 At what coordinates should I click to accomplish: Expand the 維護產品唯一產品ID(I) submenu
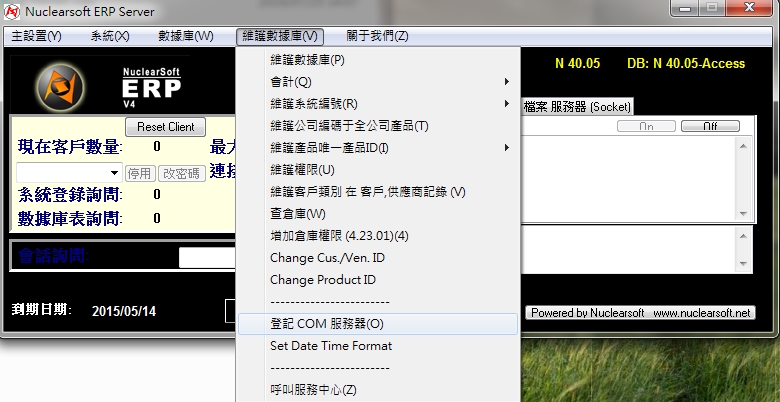coord(378,148)
